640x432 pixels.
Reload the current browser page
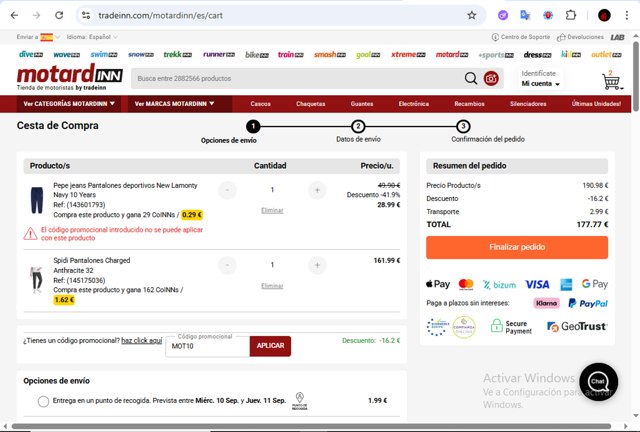[59, 15]
